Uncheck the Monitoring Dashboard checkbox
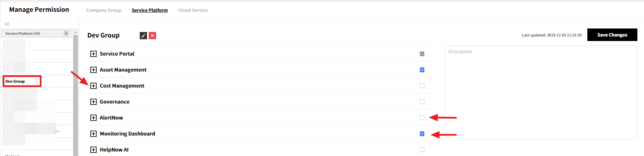Image resolution: width=644 pixels, height=156 pixels. pos(422,134)
